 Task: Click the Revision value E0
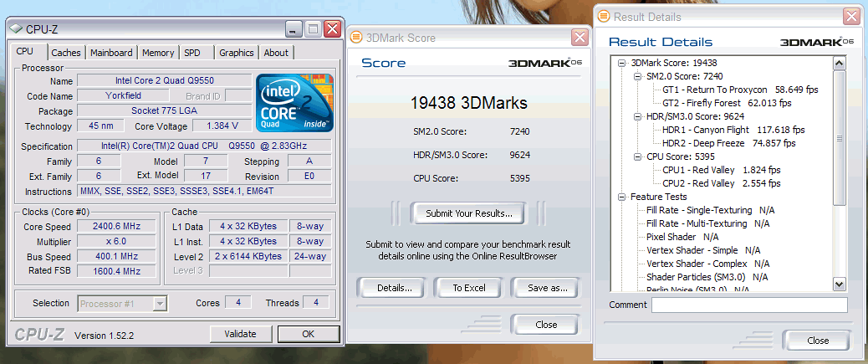click(x=309, y=177)
